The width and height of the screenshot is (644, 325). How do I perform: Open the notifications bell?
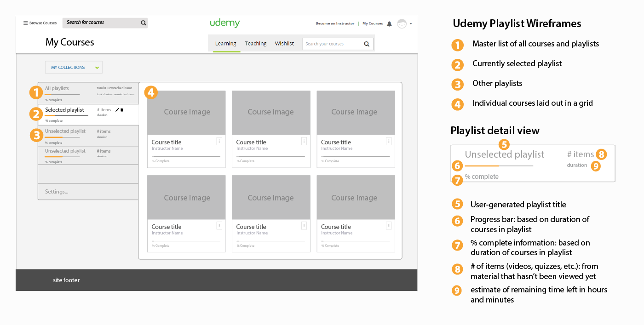pyautogui.click(x=390, y=23)
